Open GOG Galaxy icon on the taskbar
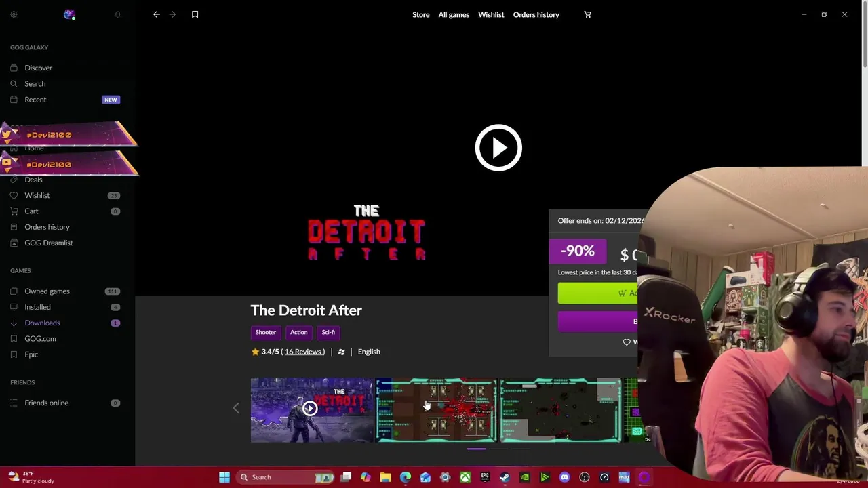This screenshot has width=868, height=488. (644, 477)
